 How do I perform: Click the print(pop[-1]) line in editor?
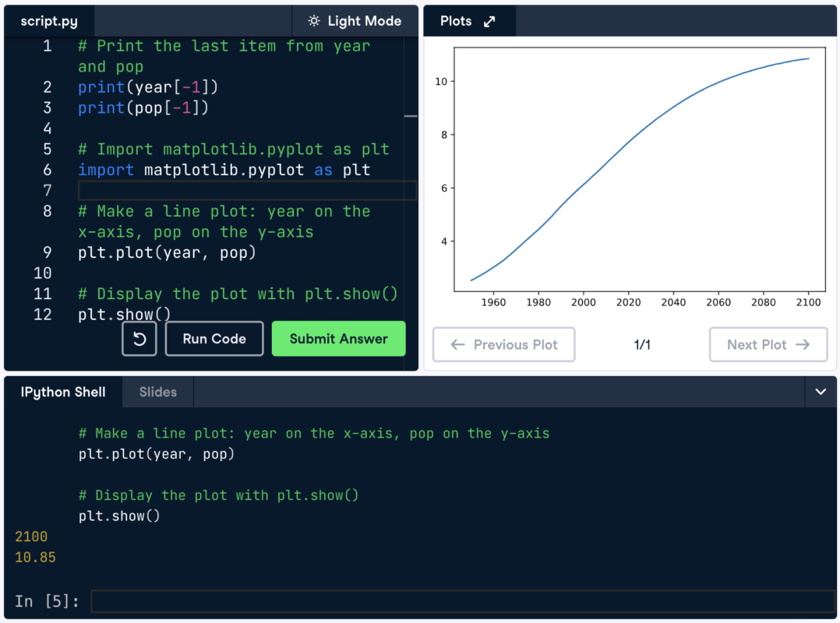click(143, 107)
